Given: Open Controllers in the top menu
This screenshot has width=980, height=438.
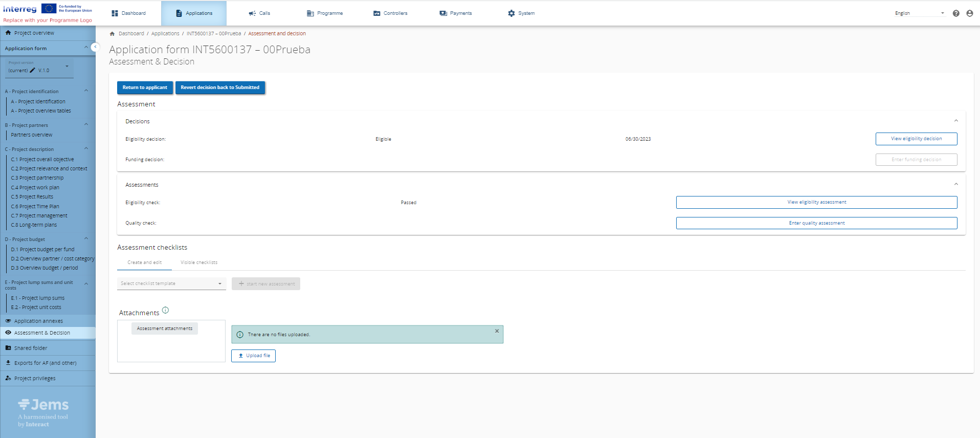Looking at the screenshot, I should 390,13.
